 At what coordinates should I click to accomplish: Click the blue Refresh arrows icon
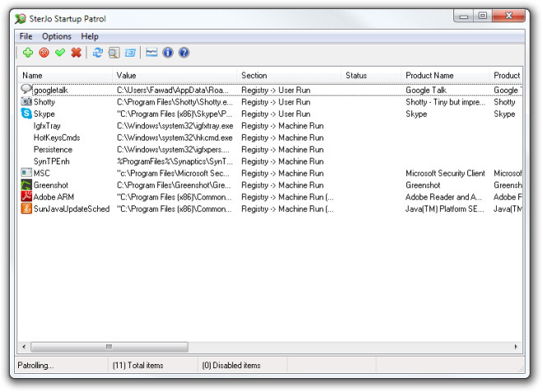point(98,53)
